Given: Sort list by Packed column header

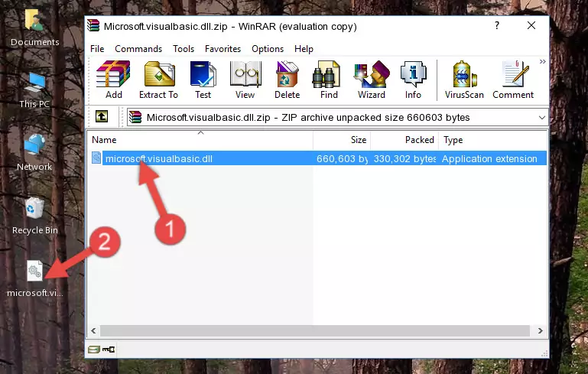Looking at the screenshot, I should [404, 139].
